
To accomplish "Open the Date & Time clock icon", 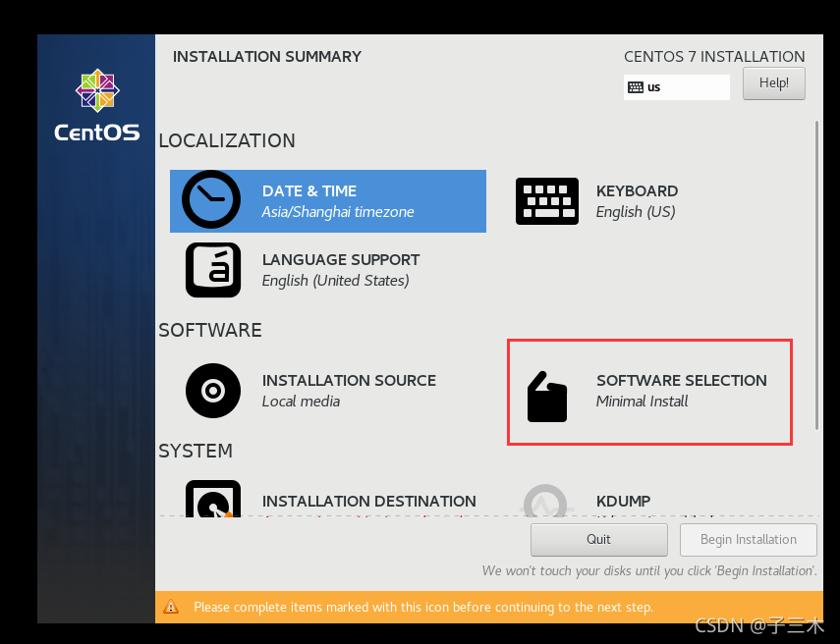I will [x=211, y=199].
